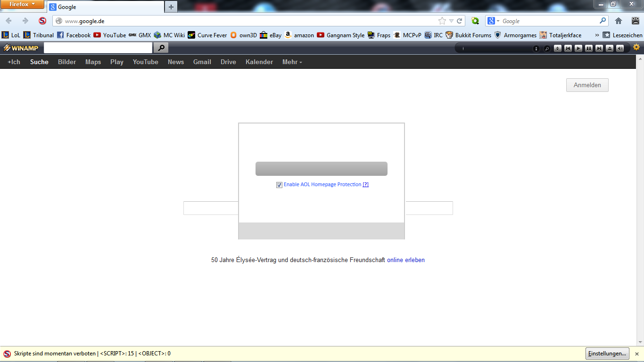
Task: Open the Firefox home page icon
Action: (x=619, y=21)
